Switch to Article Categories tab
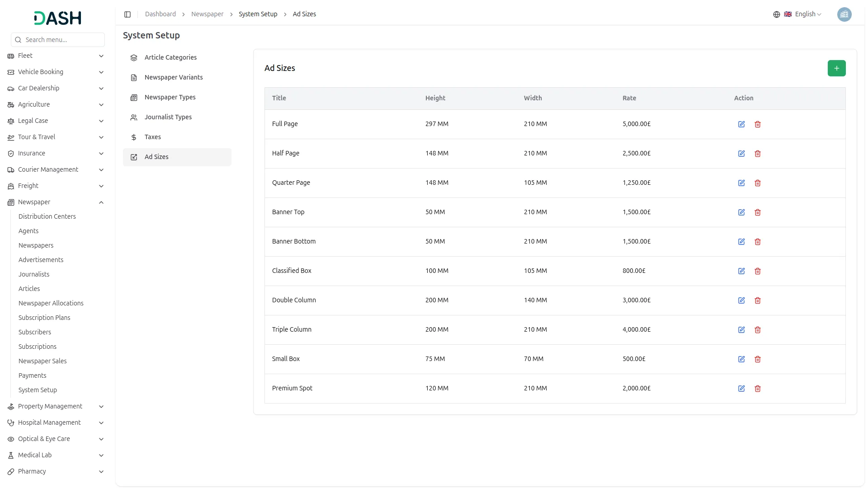Image resolution: width=868 pixels, height=488 pixels. click(170, 57)
